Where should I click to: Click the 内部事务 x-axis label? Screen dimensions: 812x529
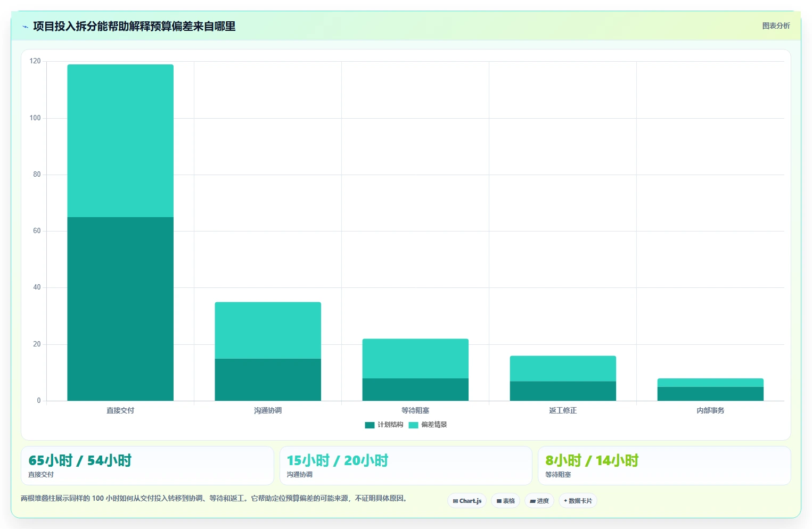pos(710,410)
